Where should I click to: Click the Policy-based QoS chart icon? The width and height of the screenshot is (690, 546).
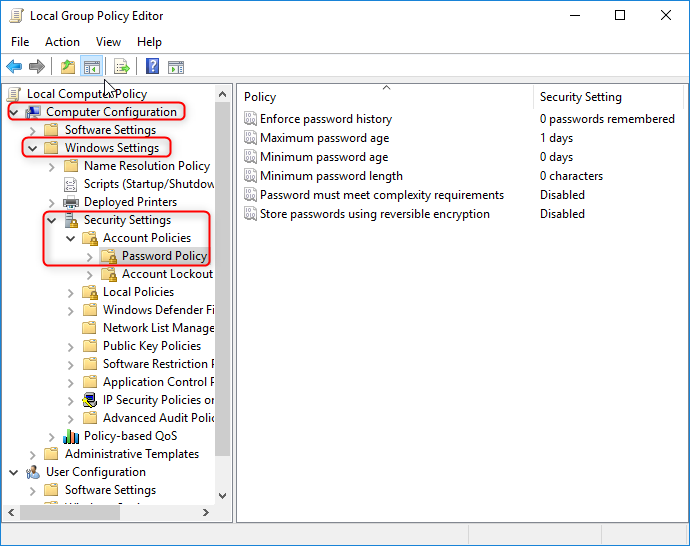(71, 436)
